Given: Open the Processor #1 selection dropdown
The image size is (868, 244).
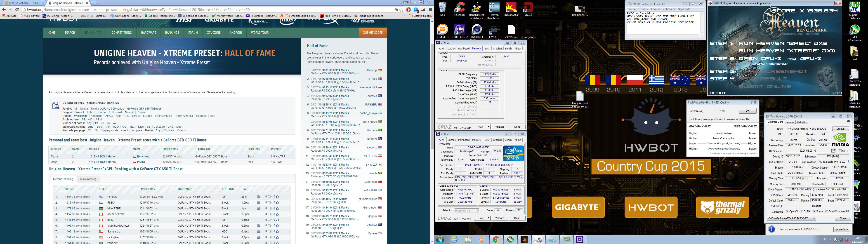Looking at the screenshot, I should coord(466,210).
